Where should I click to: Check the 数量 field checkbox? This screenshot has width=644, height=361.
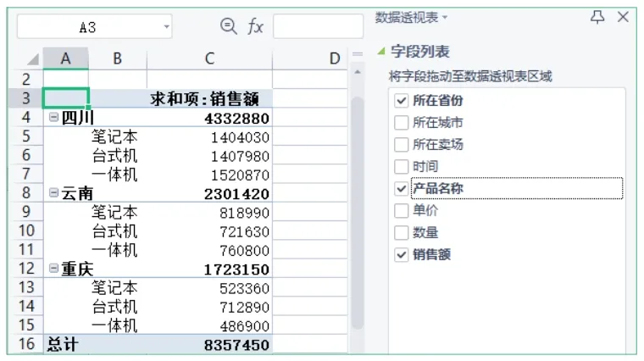point(402,233)
